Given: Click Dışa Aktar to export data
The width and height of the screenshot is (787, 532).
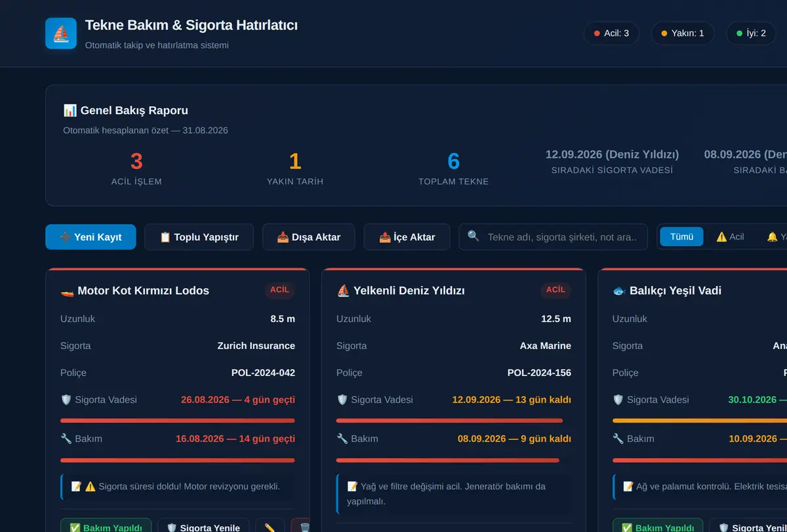Looking at the screenshot, I should (309, 237).
